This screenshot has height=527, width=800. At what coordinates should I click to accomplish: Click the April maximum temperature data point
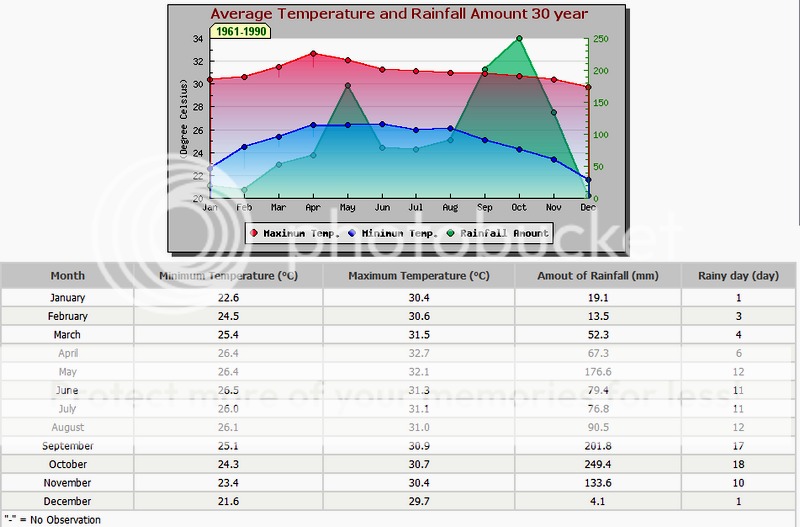[313, 54]
